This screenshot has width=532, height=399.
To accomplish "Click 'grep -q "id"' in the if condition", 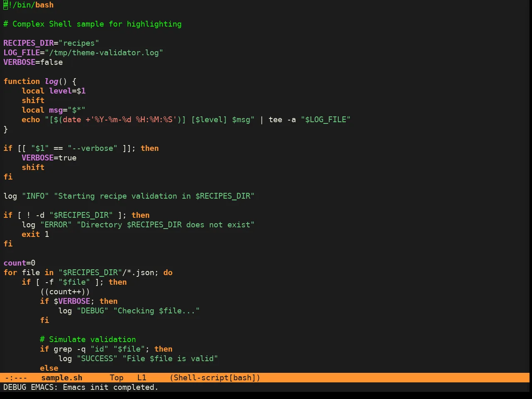I will pos(81,349).
